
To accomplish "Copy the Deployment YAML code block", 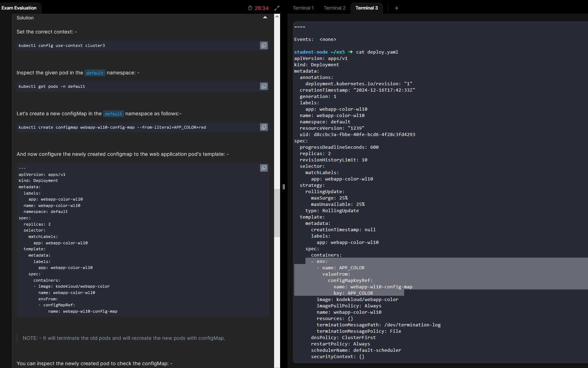I will click(264, 168).
